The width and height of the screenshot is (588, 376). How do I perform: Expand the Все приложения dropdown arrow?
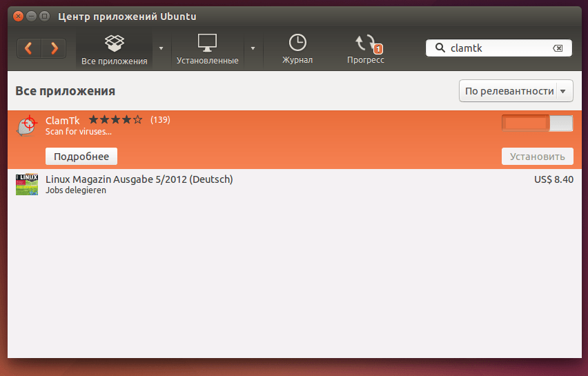coord(161,48)
